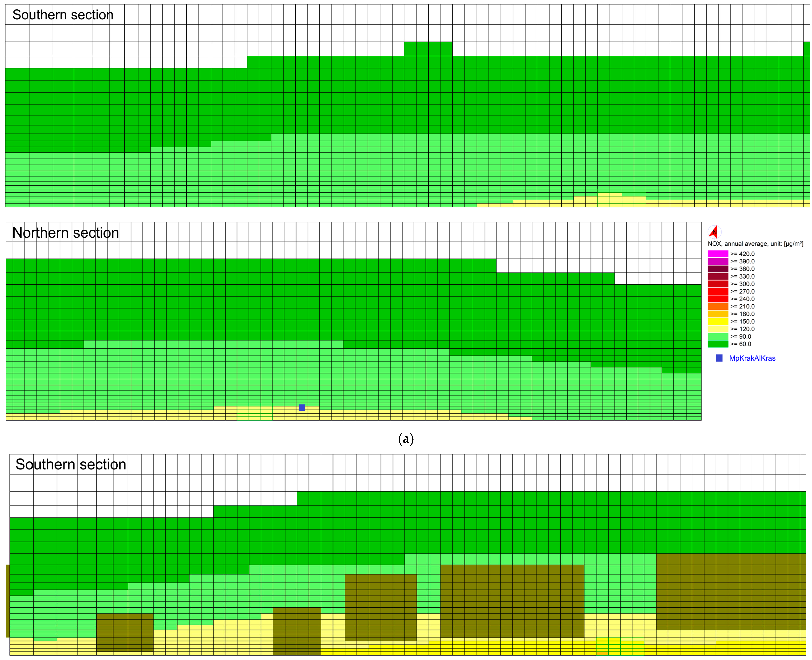Click the blue station marker on the map
Screen dimensions: 812x660
(302, 408)
